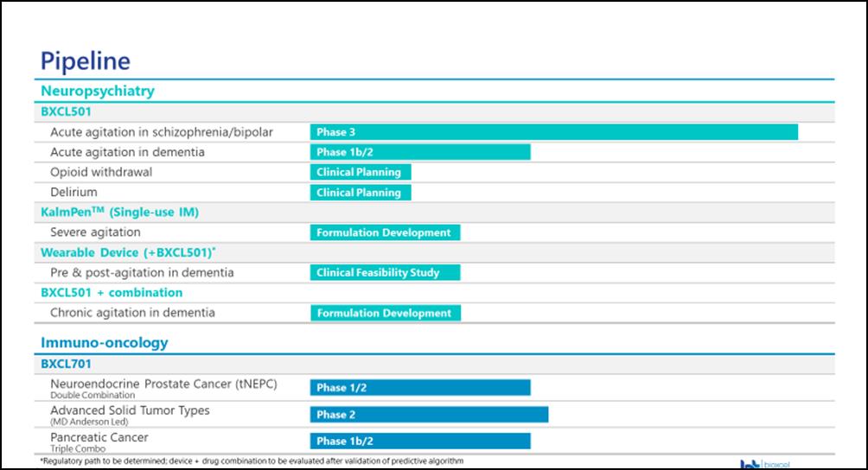Click the Phase 3 progress bar

point(553,132)
